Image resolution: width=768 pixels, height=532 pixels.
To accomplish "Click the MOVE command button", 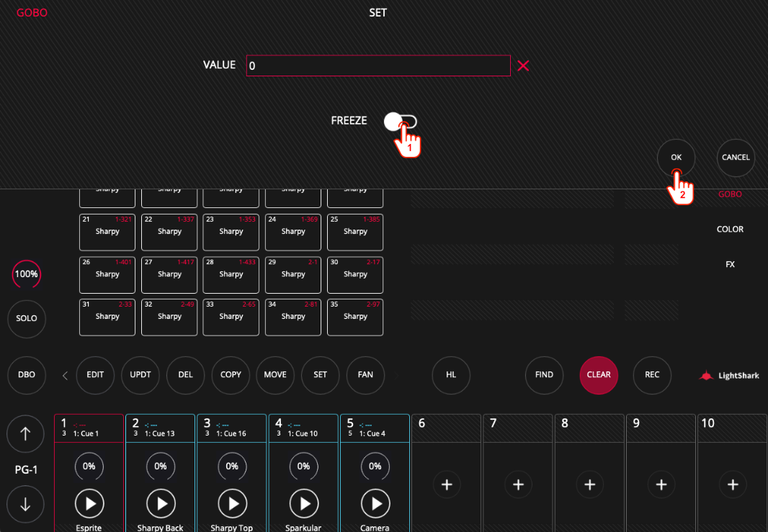I will pos(275,375).
